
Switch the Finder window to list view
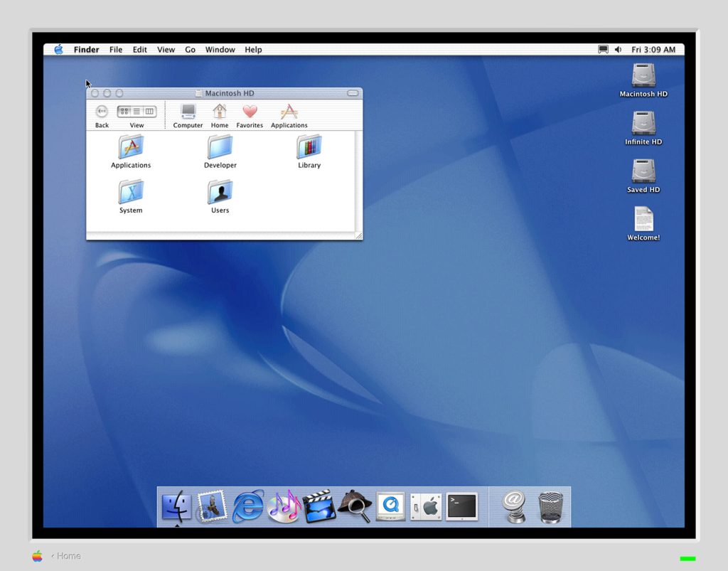[135, 112]
